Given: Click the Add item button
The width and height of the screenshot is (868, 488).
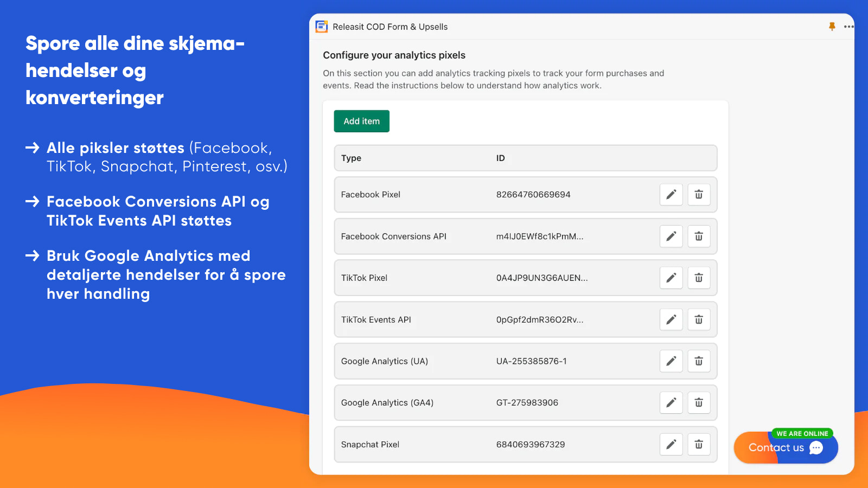Looking at the screenshot, I should point(362,121).
